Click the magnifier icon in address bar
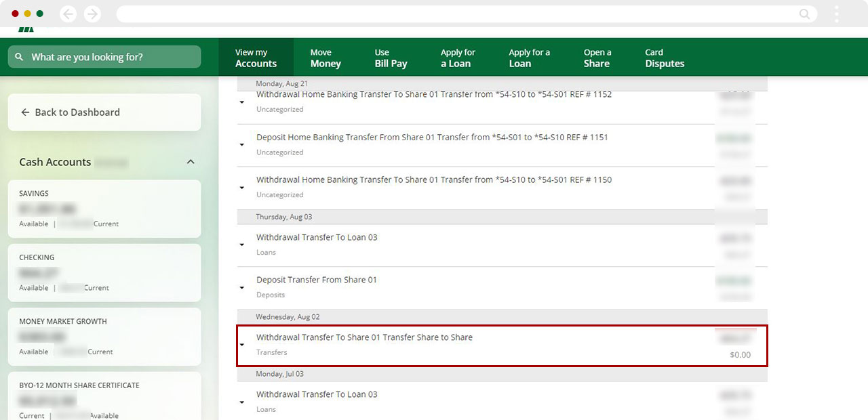The height and width of the screenshot is (420, 868). pos(804,14)
